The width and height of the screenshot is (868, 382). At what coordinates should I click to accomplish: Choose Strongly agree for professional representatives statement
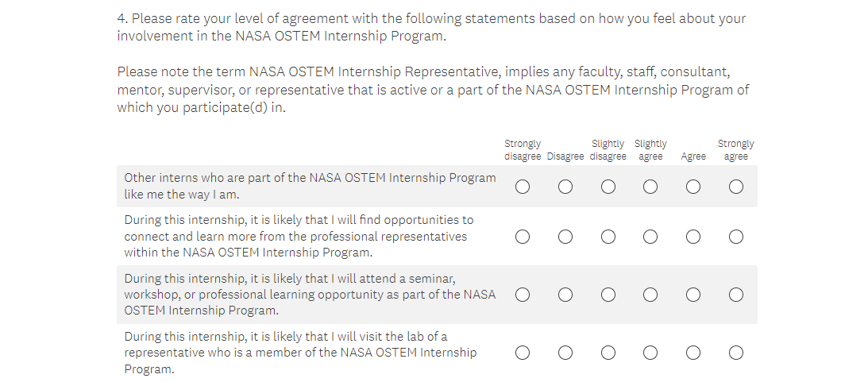click(736, 237)
